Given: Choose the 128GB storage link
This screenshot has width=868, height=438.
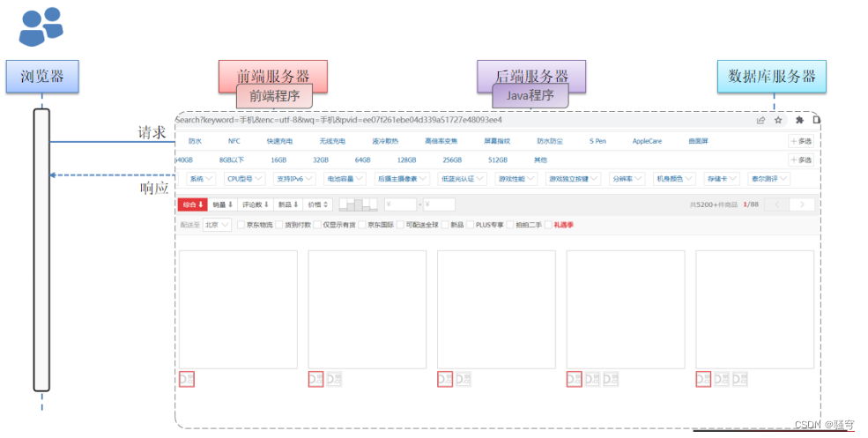Looking at the screenshot, I should [x=406, y=160].
